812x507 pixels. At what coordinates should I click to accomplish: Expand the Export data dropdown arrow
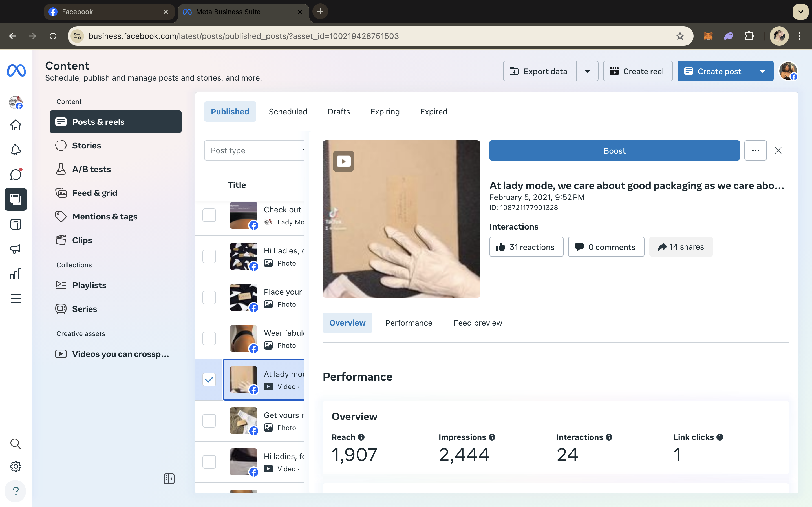coord(587,71)
